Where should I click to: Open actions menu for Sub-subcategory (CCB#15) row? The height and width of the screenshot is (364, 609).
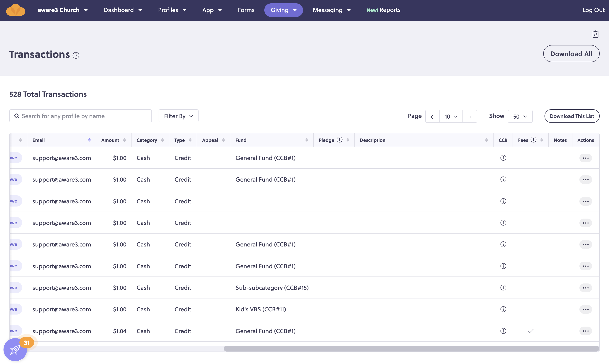586,288
